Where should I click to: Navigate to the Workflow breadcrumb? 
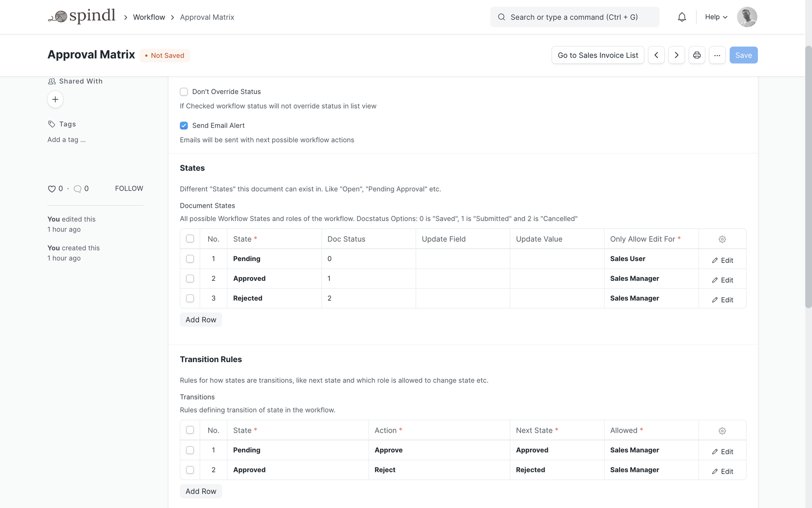pos(149,17)
